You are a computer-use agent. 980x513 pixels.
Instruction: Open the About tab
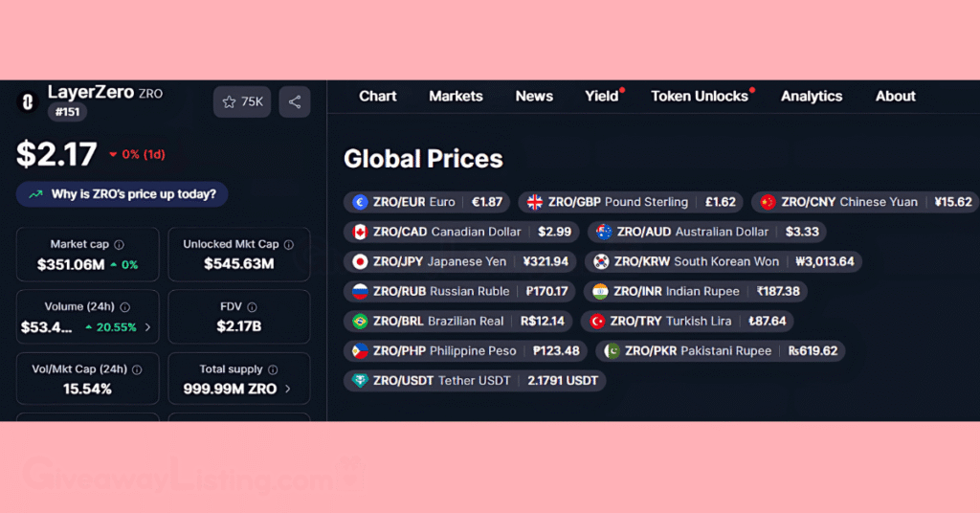coord(895,97)
